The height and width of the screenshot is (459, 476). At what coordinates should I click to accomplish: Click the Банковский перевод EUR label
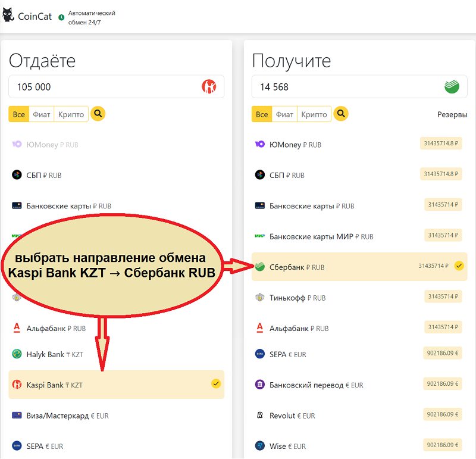[x=317, y=385]
